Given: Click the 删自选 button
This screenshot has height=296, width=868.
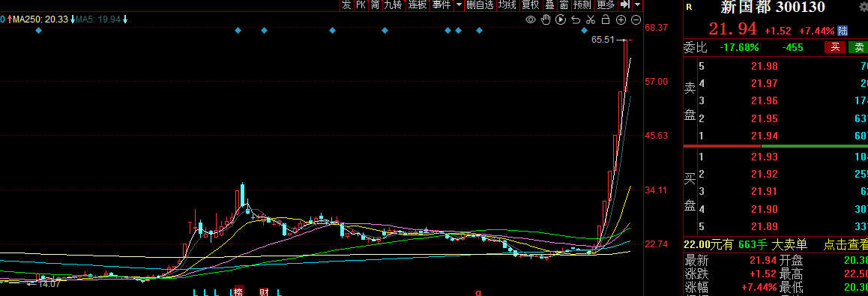Looking at the screenshot, I should 480,5.
